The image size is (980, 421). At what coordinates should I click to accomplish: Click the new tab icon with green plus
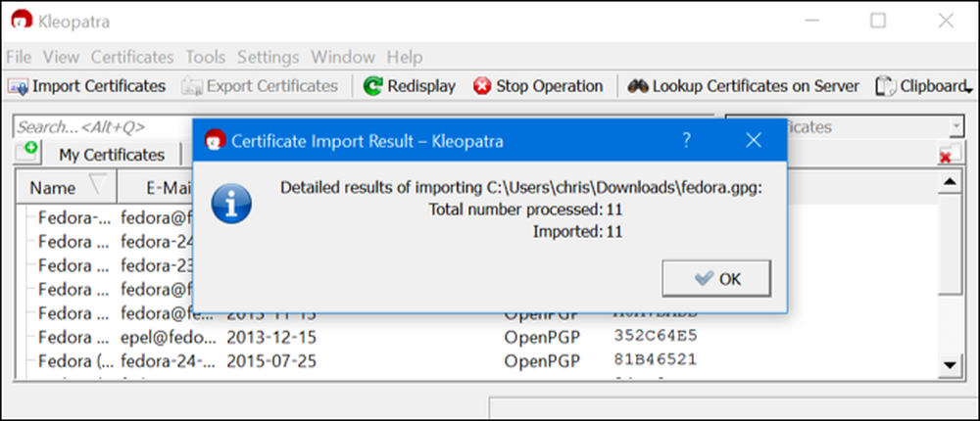[x=26, y=151]
